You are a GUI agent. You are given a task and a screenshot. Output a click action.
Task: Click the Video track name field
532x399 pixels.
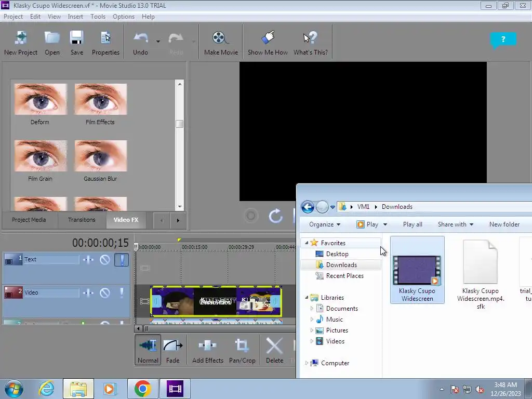coord(51,292)
